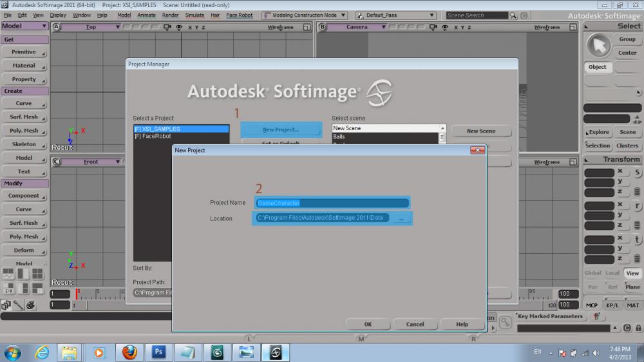Click the keyframe icon beside Key Marked Parameters
Screen dimensions: 644x362
(x=597, y=316)
